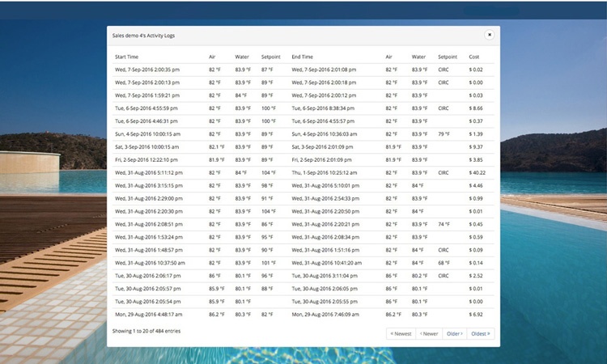Close the Activity Logs dialog
This screenshot has width=607, height=364.
(489, 35)
